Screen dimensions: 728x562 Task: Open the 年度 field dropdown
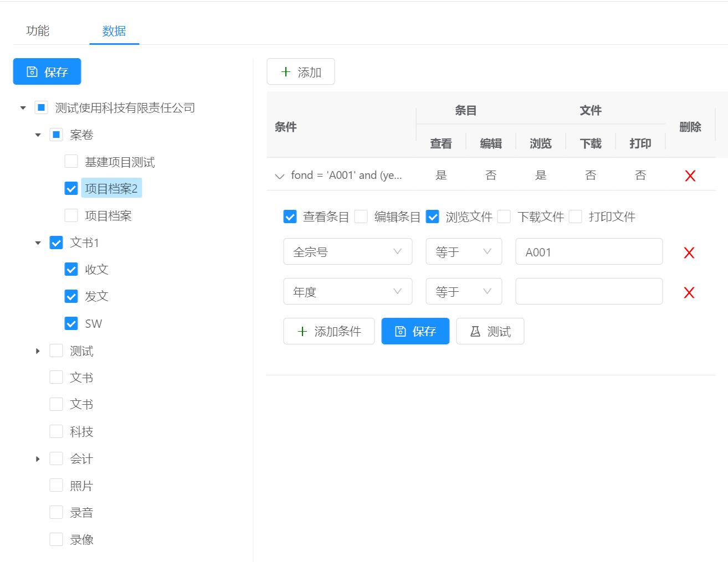[348, 291]
